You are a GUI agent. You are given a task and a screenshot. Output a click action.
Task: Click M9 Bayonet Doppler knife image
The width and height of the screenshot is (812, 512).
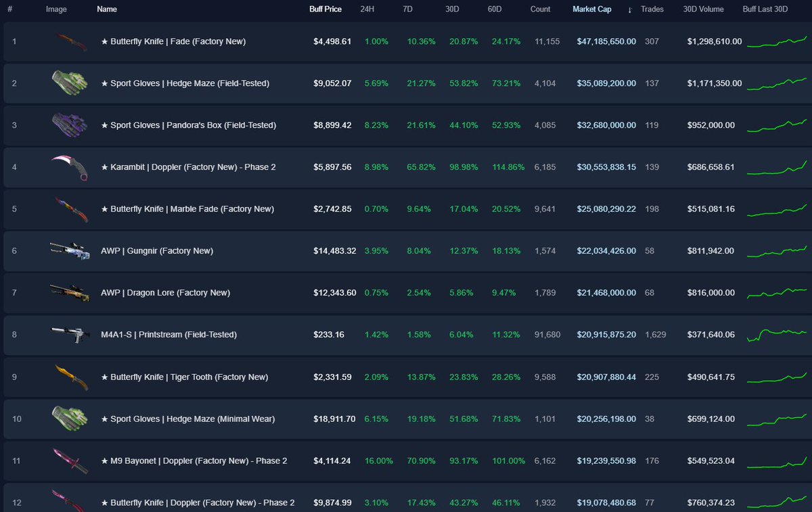point(70,461)
